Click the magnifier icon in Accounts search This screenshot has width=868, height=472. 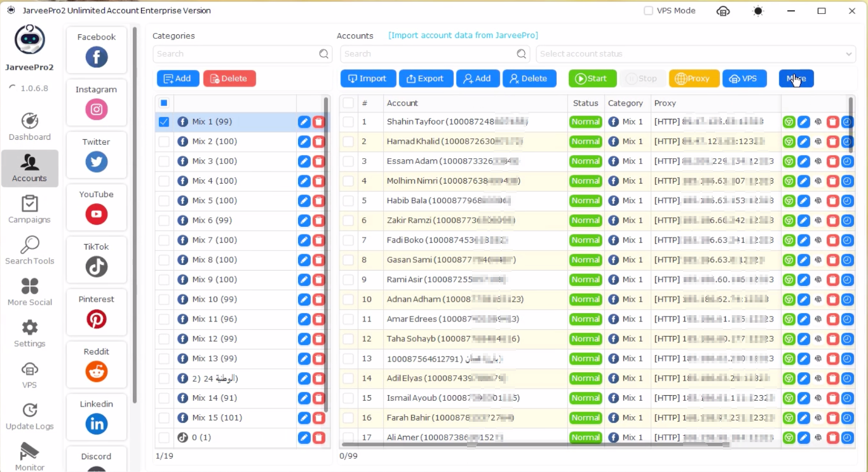pos(522,54)
